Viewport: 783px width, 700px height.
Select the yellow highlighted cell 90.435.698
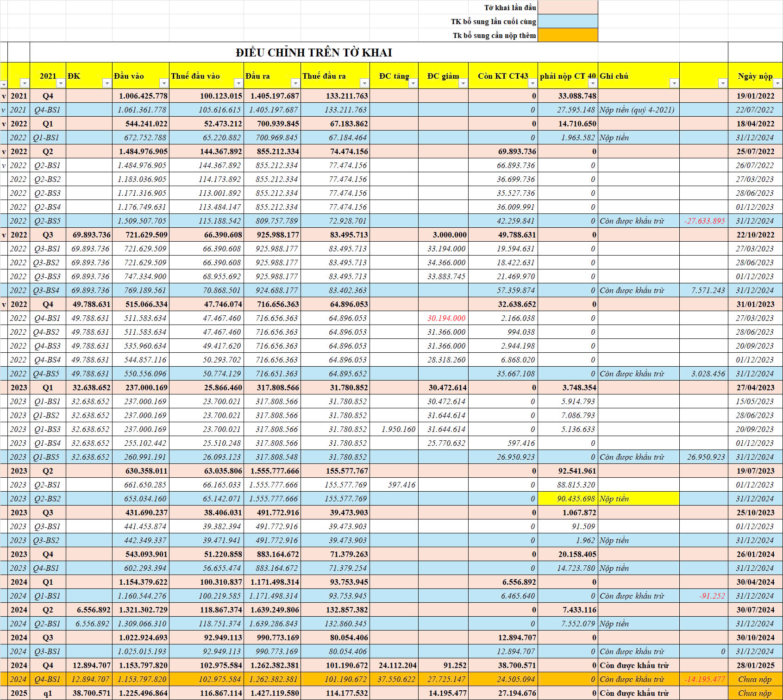(568, 499)
